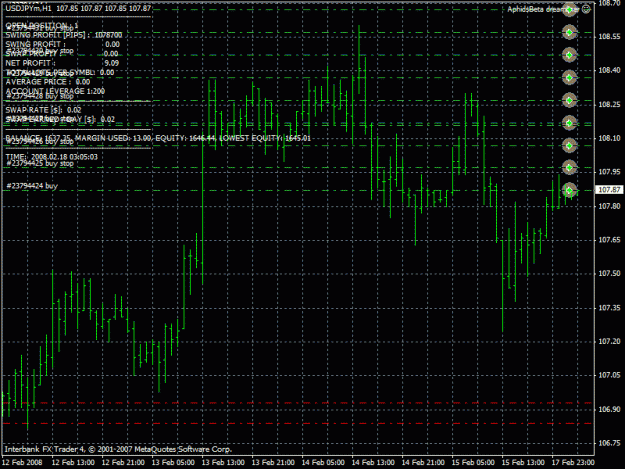625x469 pixels.
Task: Click the #23794425 buy stop order label
Action: coord(40,163)
